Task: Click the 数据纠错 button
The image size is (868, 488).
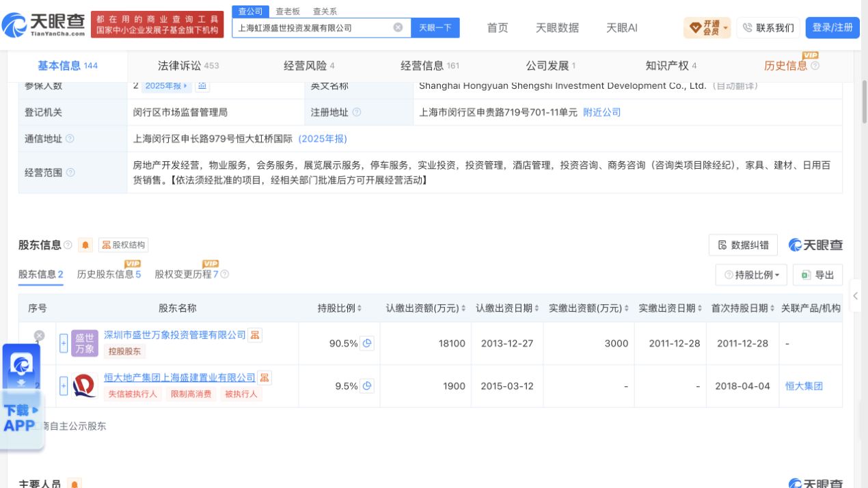Action: click(743, 245)
